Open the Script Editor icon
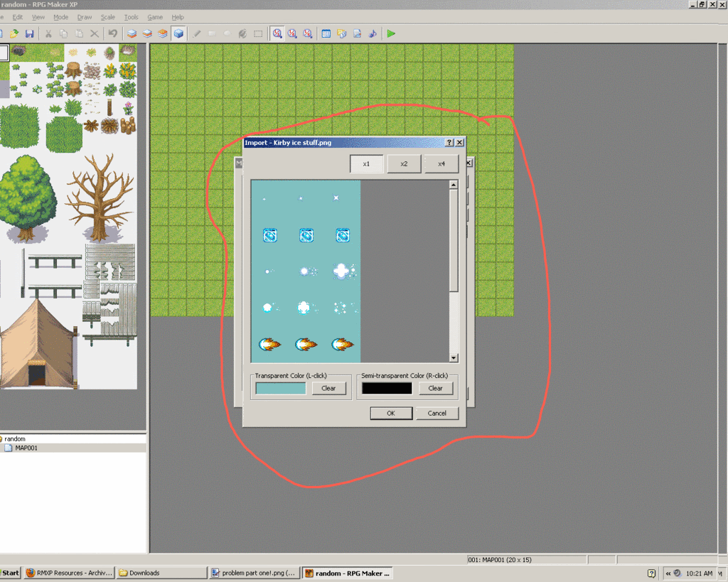Viewport: 728px width, 582px height. (357, 33)
